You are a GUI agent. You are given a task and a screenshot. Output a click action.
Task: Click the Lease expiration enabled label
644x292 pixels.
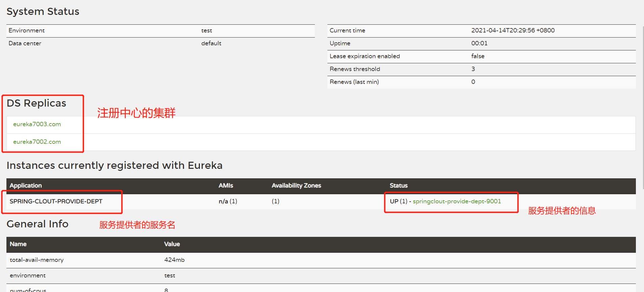[x=365, y=56]
